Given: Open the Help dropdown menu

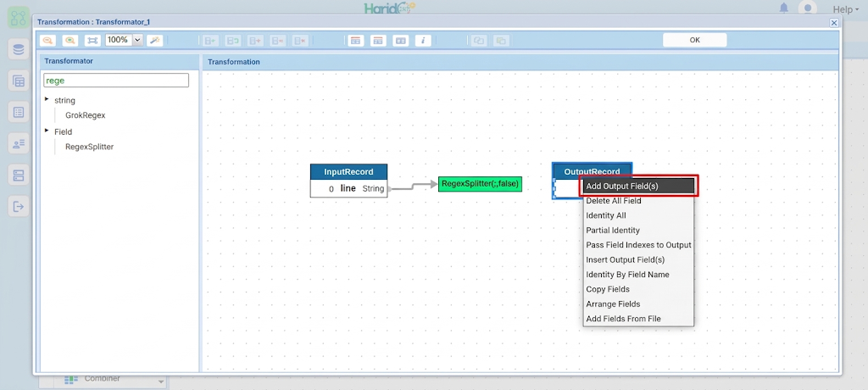Looking at the screenshot, I should pyautogui.click(x=846, y=9).
